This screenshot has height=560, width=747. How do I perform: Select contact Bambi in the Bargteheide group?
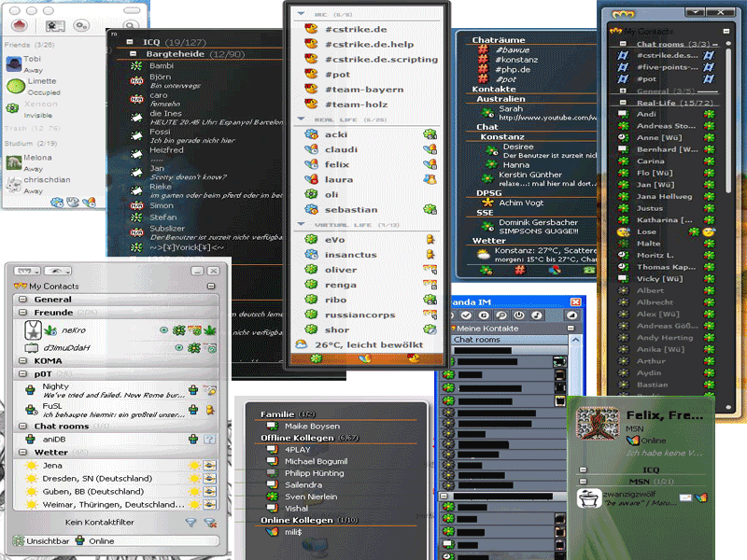tap(161, 65)
